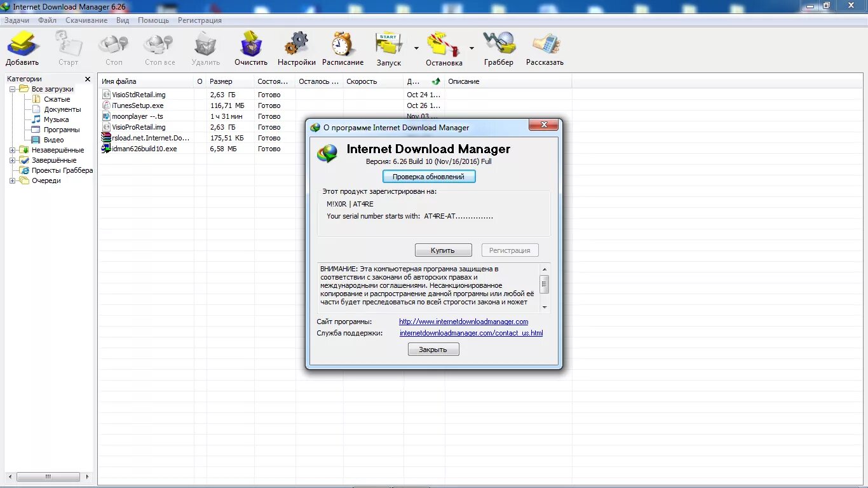Sort by Скорость column header
The height and width of the screenshot is (488, 868).
[374, 81]
